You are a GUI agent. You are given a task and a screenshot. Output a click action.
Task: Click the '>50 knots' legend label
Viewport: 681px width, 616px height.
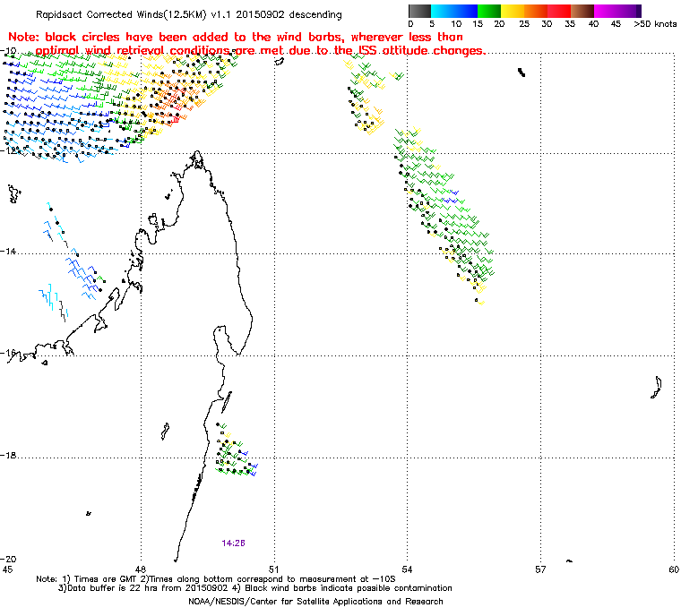655,24
